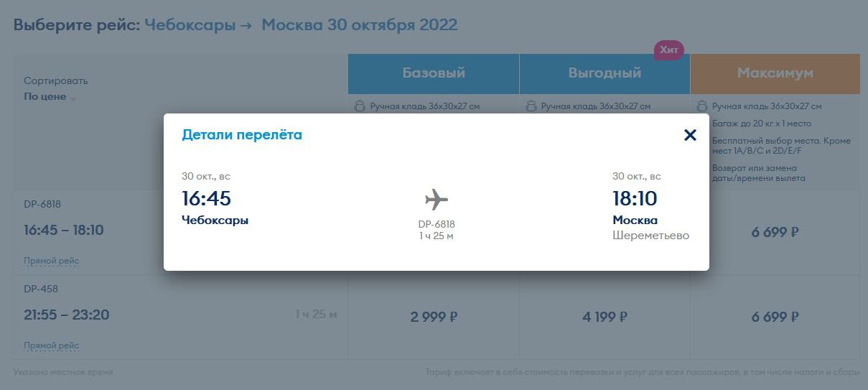Viewport: 868px width, 390px height.
Task: Click the 16:45 – 18:10 flight row time
Action: click(64, 230)
